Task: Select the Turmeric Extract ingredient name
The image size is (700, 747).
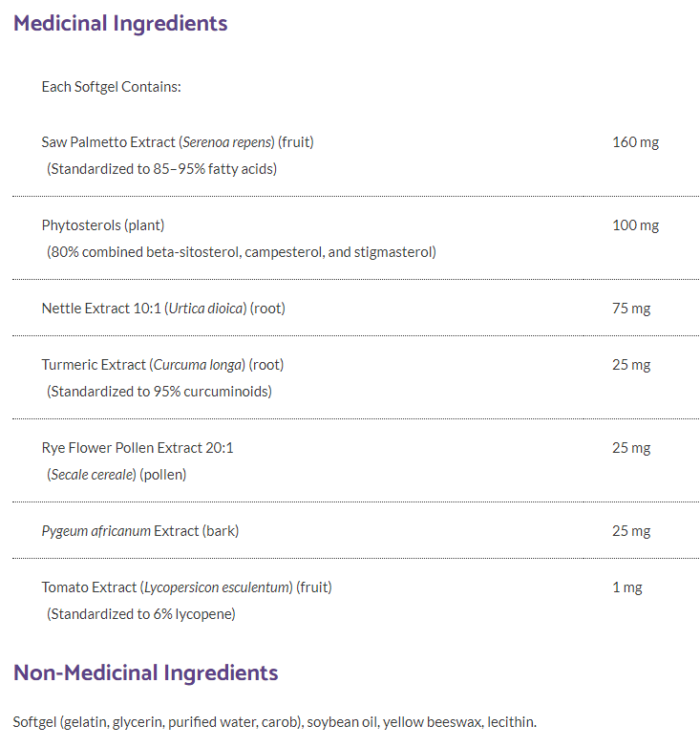Action: 162,365
